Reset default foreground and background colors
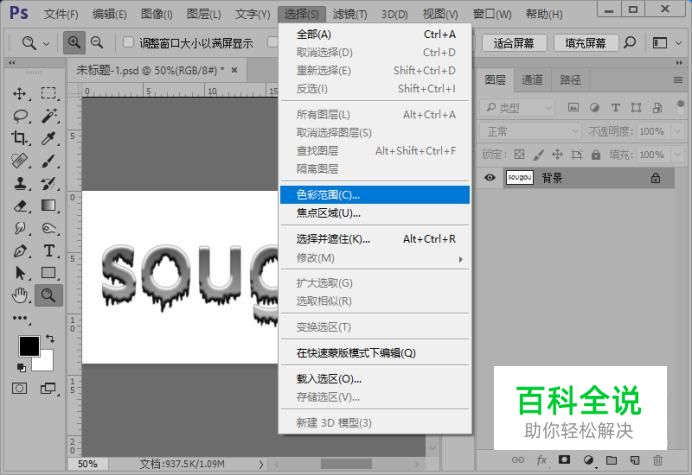The image size is (692, 475). tap(21, 367)
